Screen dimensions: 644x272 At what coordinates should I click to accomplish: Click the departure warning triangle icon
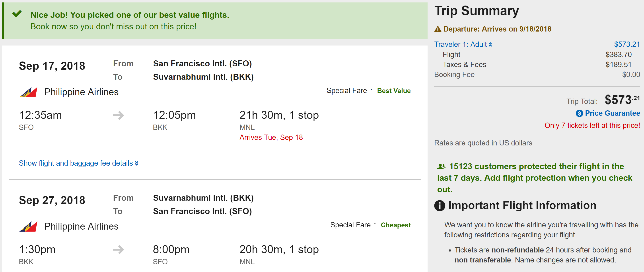[438, 29]
